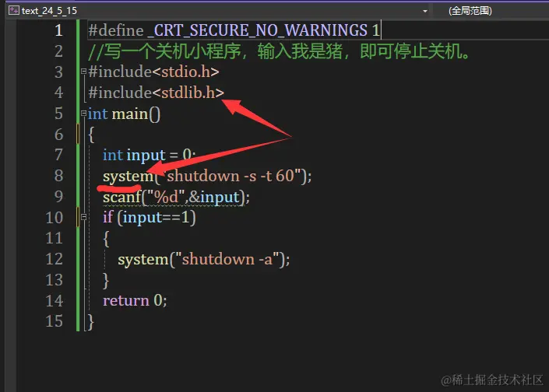The height and width of the screenshot is (392, 549).
Task: Click line number 1 in the gutter
Action: coord(58,30)
